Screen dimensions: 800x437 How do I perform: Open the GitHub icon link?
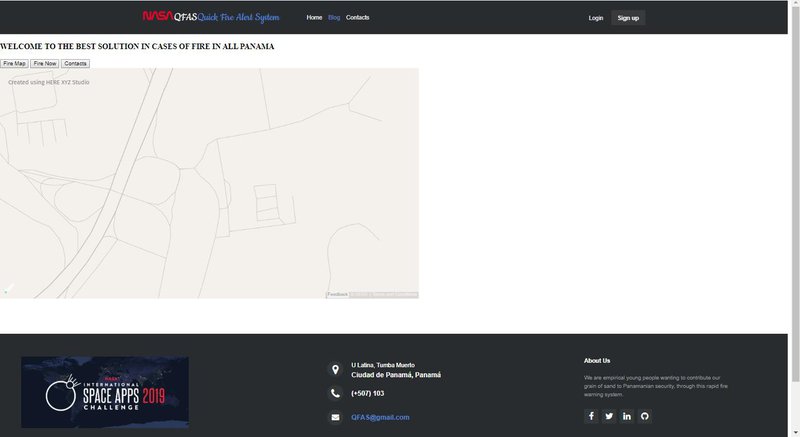[645, 416]
